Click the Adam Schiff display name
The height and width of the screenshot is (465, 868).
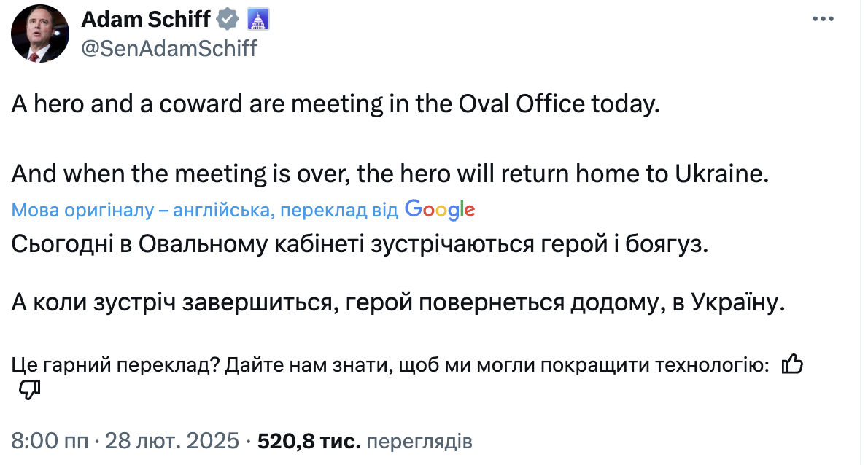coord(146,20)
